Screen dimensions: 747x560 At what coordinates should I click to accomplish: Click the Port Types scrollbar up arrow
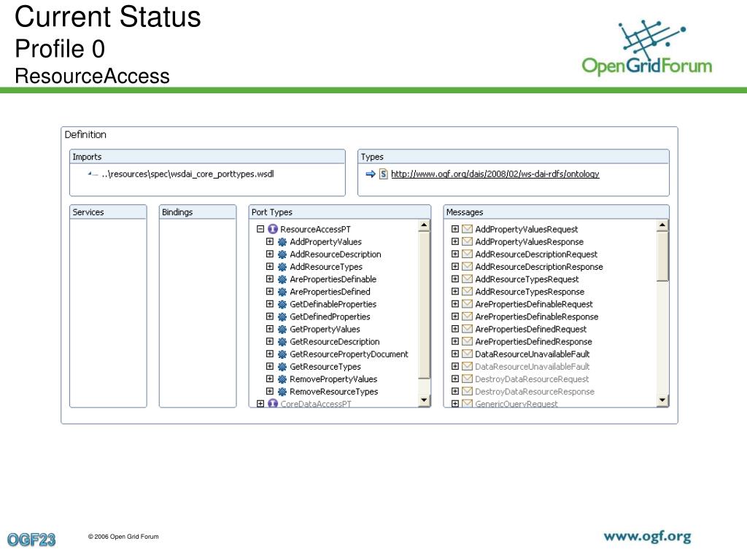tap(424, 225)
